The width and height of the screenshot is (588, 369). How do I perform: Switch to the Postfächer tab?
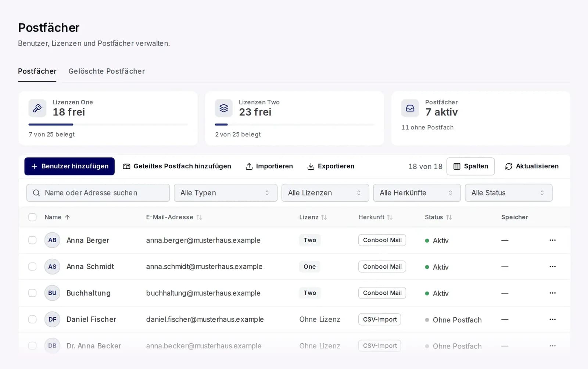tap(37, 71)
